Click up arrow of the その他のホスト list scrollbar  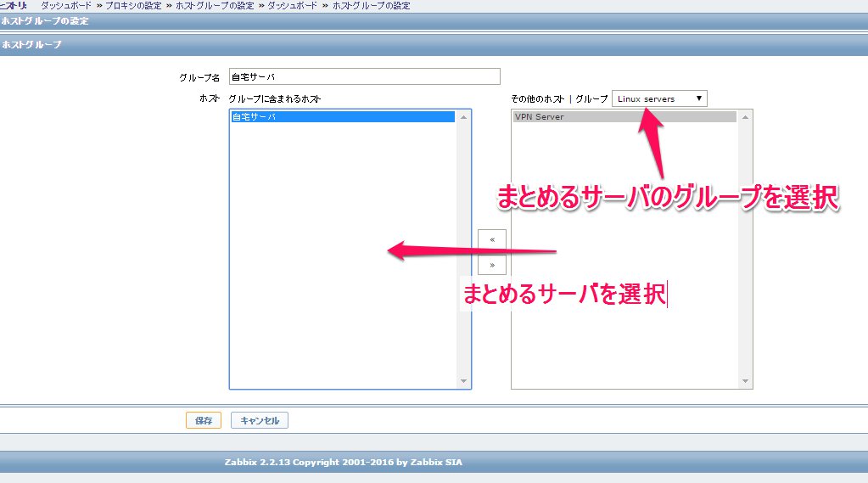tap(744, 117)
